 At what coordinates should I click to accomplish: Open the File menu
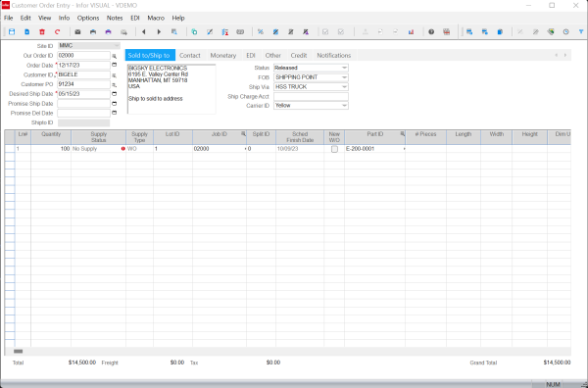coord(8,18)
